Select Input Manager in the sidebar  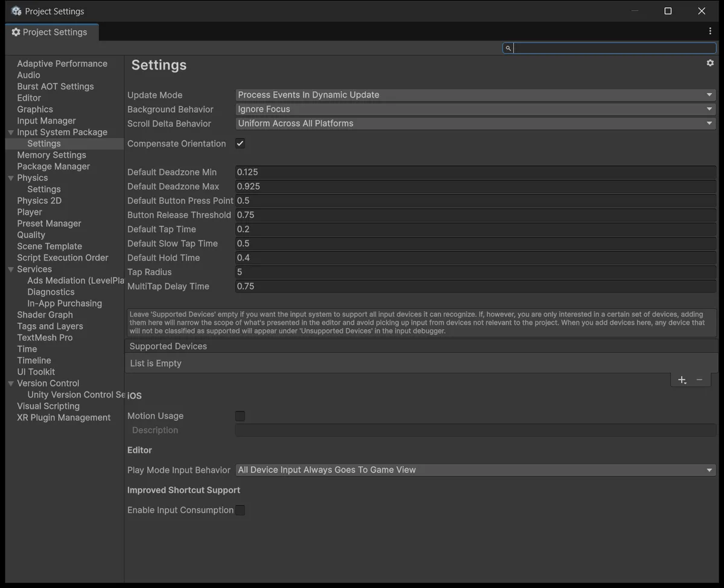coord(46,121)
